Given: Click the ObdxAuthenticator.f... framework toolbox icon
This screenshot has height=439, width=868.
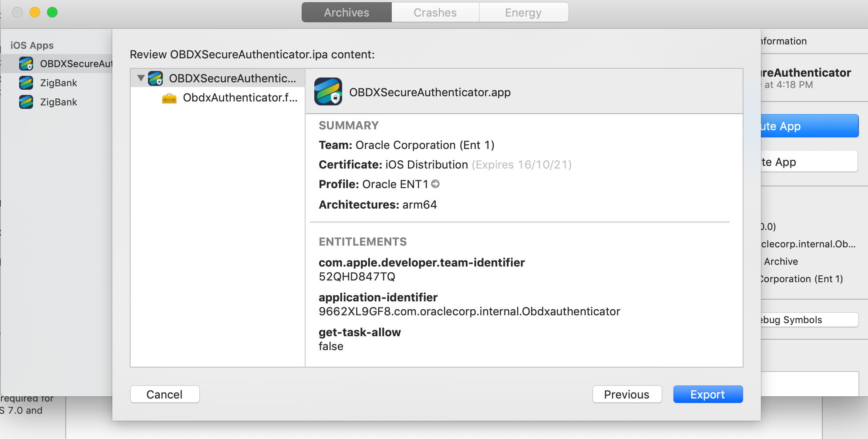Looking at the screenshot, I should (169, 98).
